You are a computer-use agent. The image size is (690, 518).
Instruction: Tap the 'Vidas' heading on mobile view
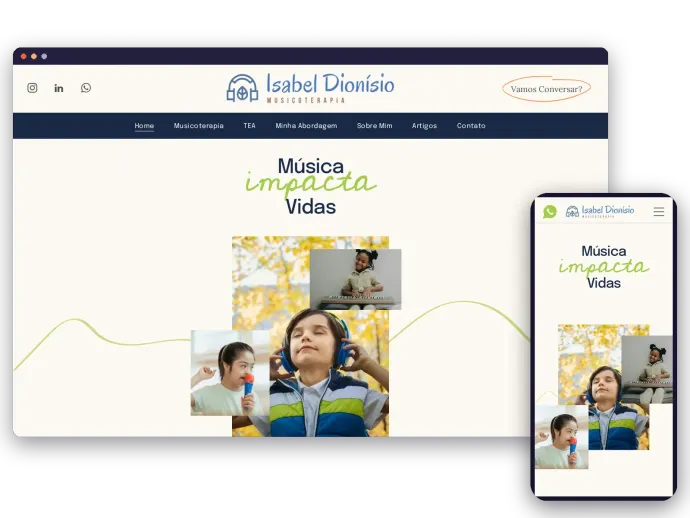coord(604,283)
